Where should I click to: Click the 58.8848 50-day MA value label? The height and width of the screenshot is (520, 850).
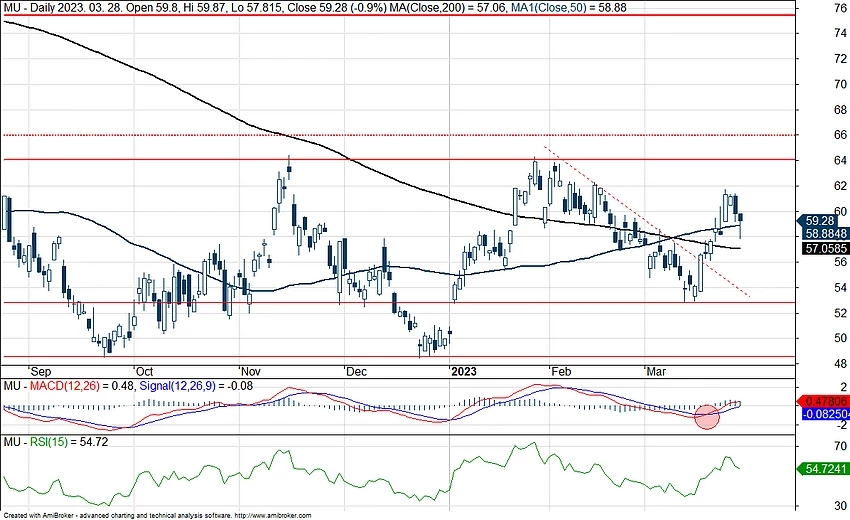click(x=825, y=234)
